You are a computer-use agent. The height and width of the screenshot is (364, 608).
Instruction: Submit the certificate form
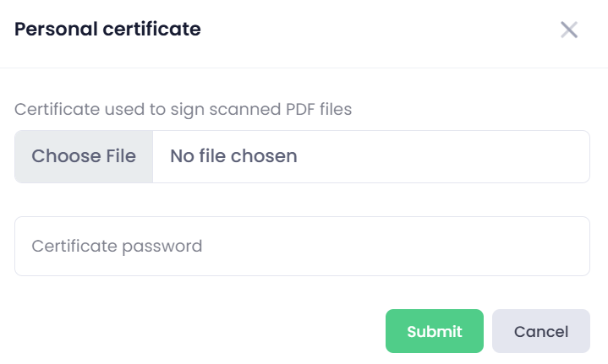434,331
